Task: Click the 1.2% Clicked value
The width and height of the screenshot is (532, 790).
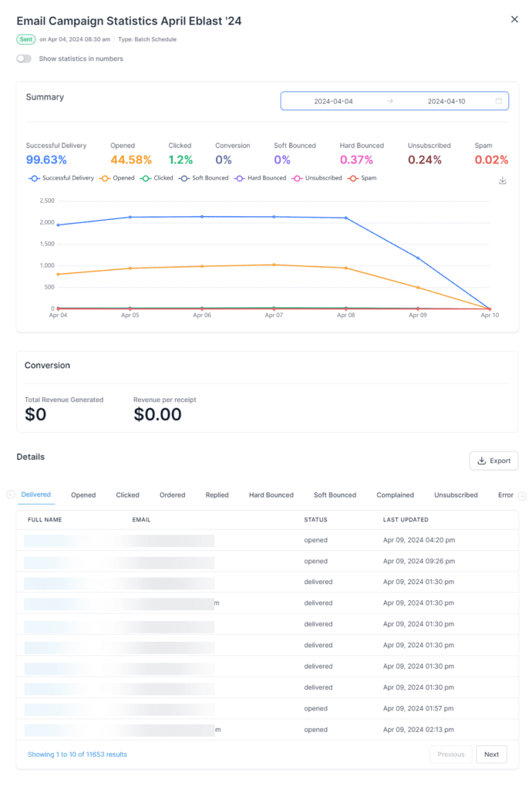Action: [x=180, y=160]
